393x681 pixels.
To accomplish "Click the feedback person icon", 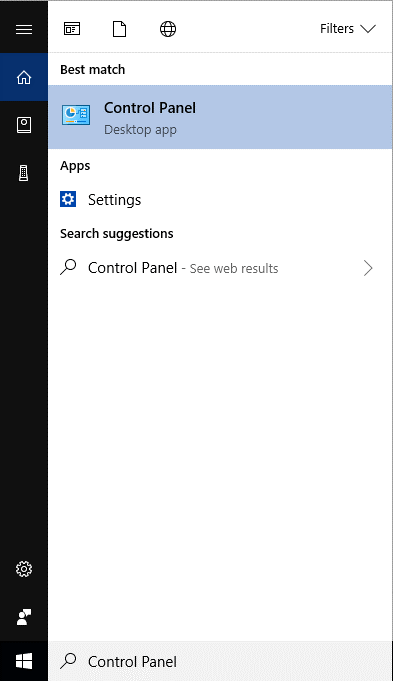I will (x=24, y=617).
